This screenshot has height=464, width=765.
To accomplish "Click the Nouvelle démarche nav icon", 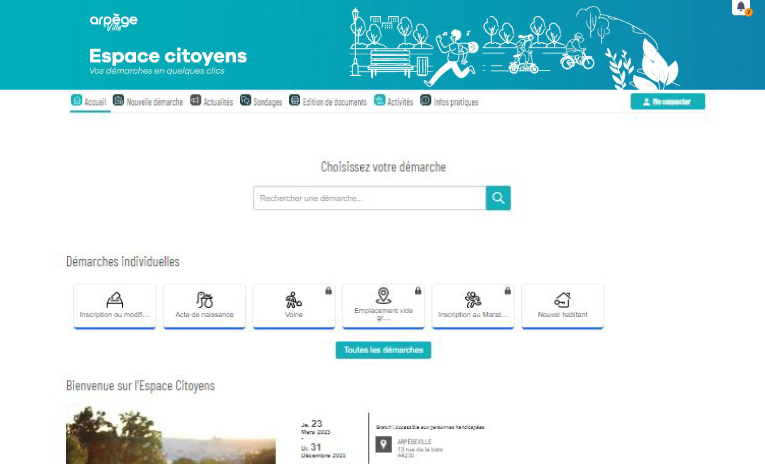I will [x=119, y=100].
